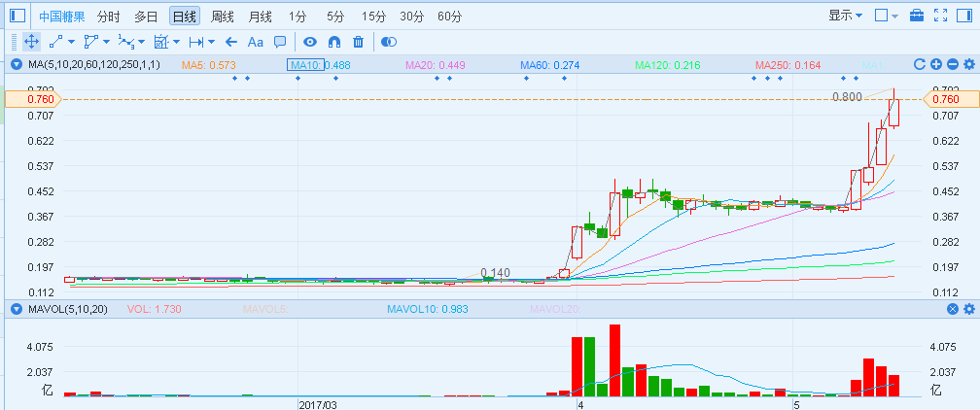Image resolution: width=980 pixels, height=410 pixels.
Task: Switch to the 5分 chart tab
Action: [335, 17]
